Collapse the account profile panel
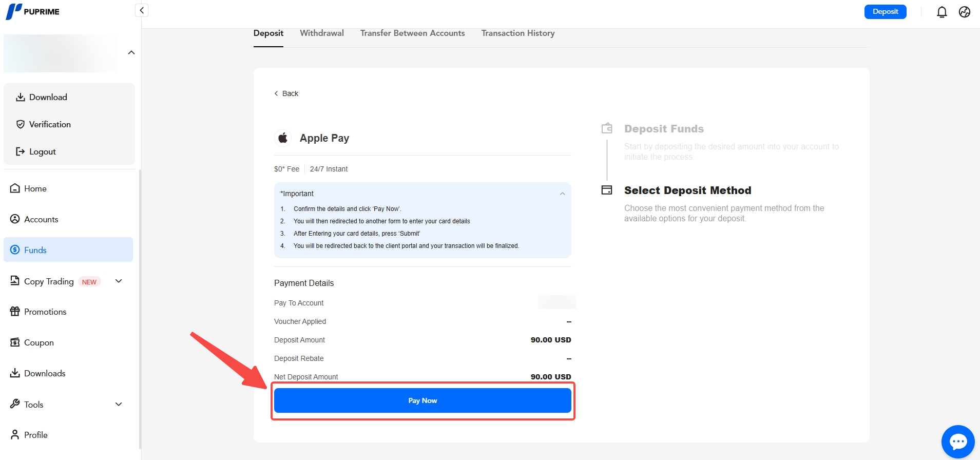Image resolution: width=980 pixels, height=460 pixels. pyautogui.click(x=131, y=52)
